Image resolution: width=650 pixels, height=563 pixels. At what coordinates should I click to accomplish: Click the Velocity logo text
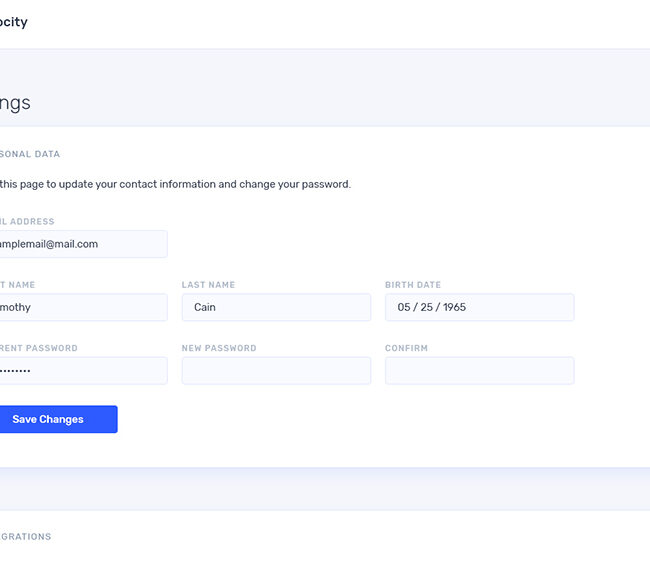[x=13, y=22]
